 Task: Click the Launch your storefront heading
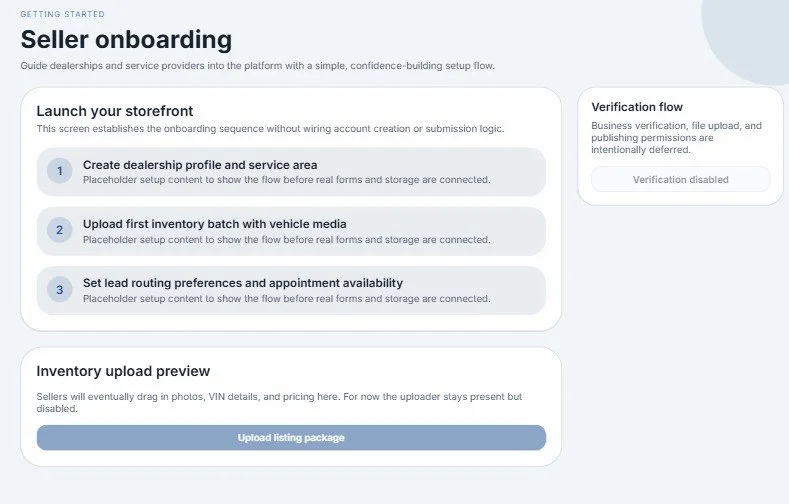pyautogui.click(x=115, y=111)
